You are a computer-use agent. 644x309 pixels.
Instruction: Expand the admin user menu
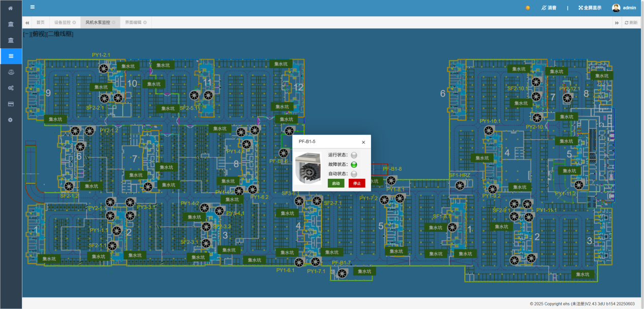click(x=624, y=8)
